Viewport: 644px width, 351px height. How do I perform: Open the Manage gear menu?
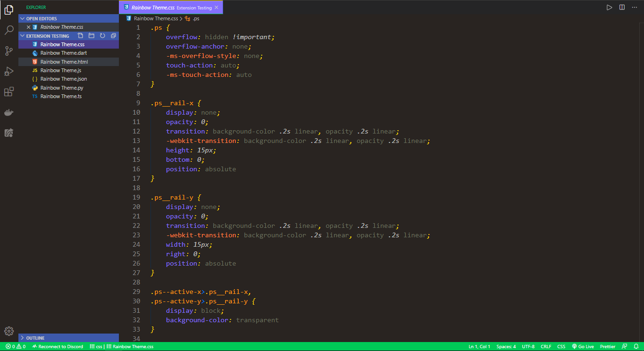click(8, 331)
